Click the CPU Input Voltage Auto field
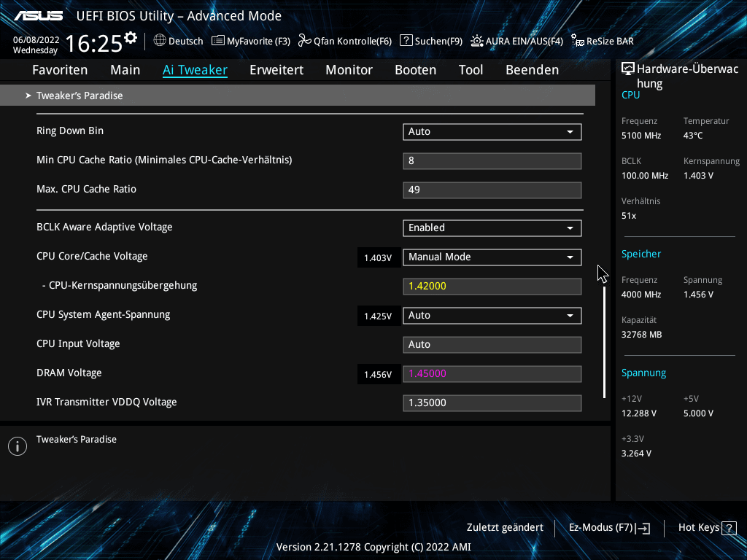This screenshot has height=560, width=747. click(x=492, y=345)
